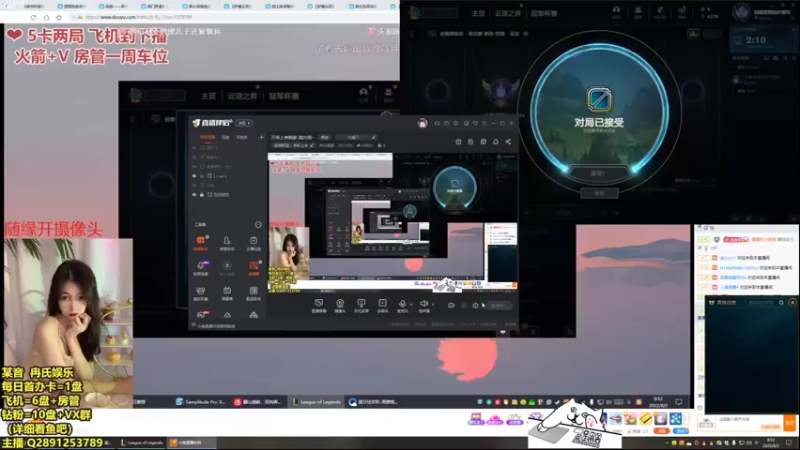The width and height of the screenshot is (800, 450).
Task: Click the 修改 title edit button
Action: [x=324, y=137]
